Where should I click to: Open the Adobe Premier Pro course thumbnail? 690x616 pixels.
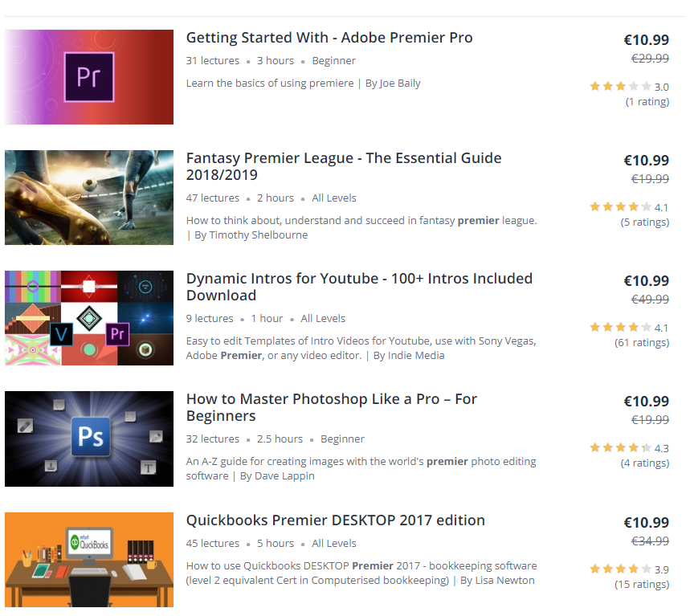click(89, 77)
